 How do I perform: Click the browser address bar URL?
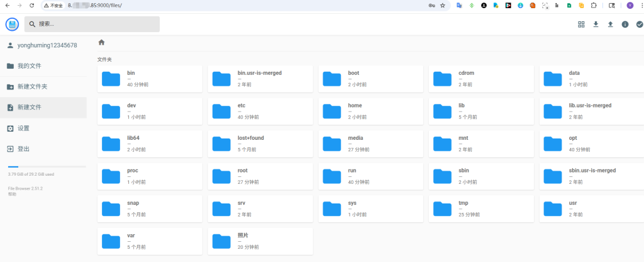point(95,6)
